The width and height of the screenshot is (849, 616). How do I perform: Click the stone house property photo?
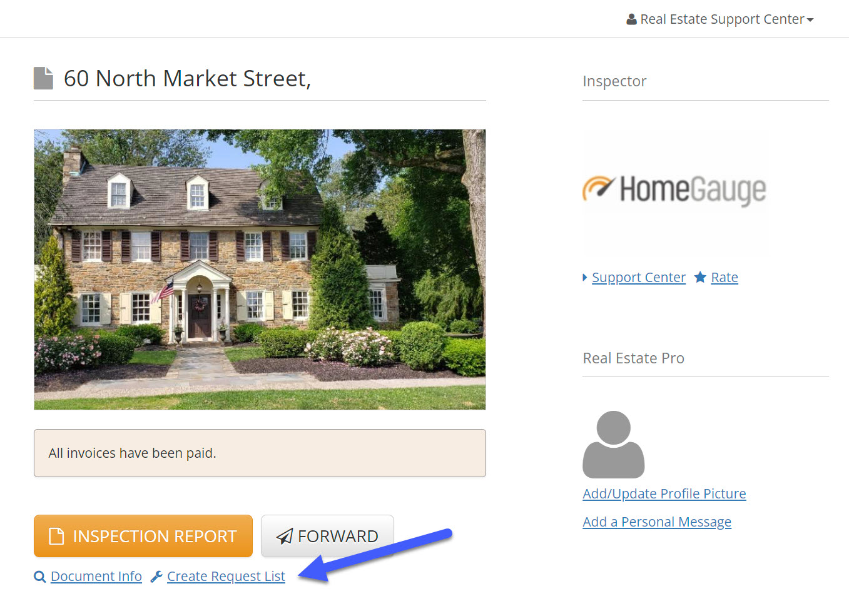[260, 270]
